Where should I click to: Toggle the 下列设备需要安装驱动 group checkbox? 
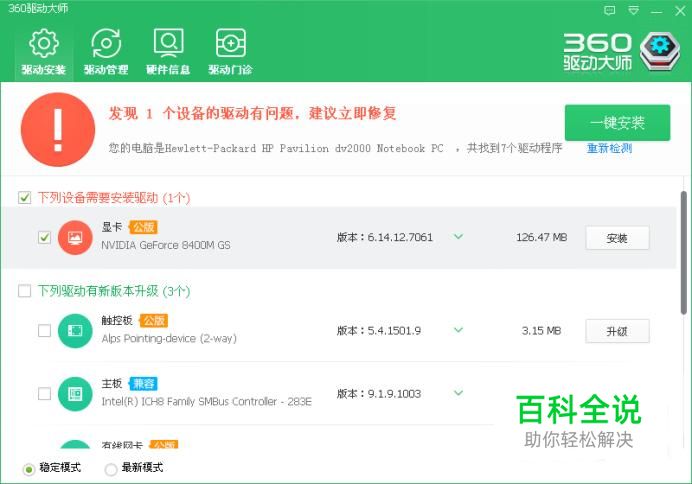point(25,198)
